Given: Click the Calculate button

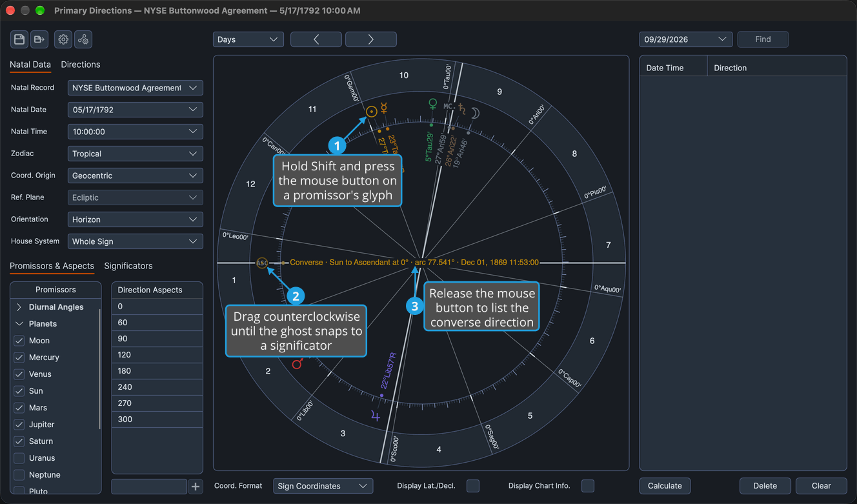Looking at the screenshot, I should 665,486.
